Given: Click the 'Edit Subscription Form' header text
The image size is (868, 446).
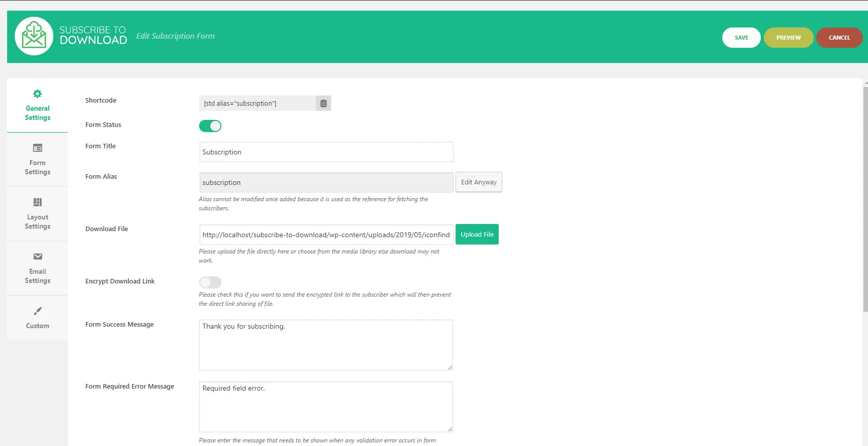Looking at the screenshot, I should (x=175, y=36).
